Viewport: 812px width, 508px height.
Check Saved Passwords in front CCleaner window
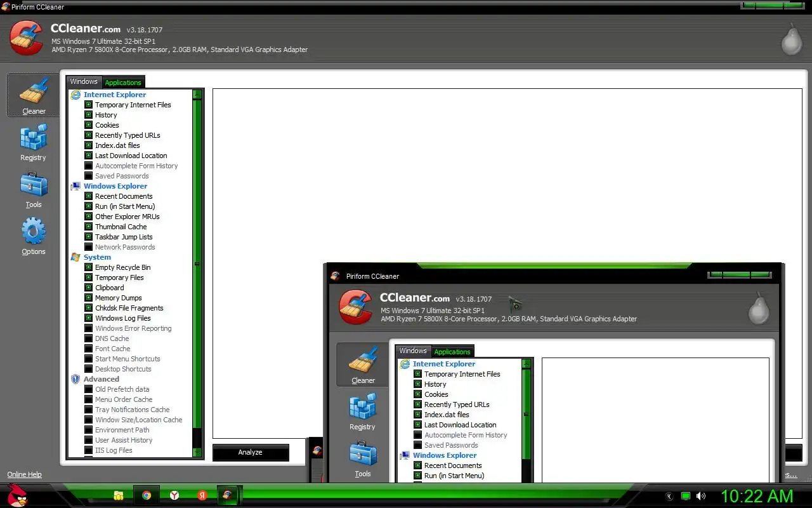[x=418, y=445]
